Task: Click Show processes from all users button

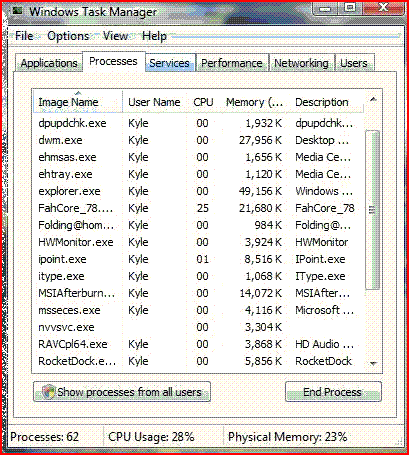Action: point(122,392)
